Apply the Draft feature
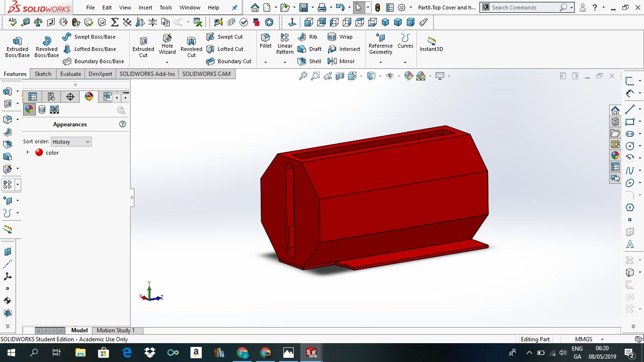This screenshot has width=644, height=362. [310, 49]
